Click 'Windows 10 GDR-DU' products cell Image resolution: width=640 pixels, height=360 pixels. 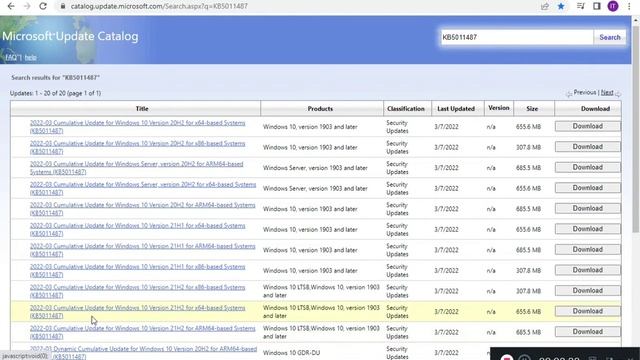291,353
